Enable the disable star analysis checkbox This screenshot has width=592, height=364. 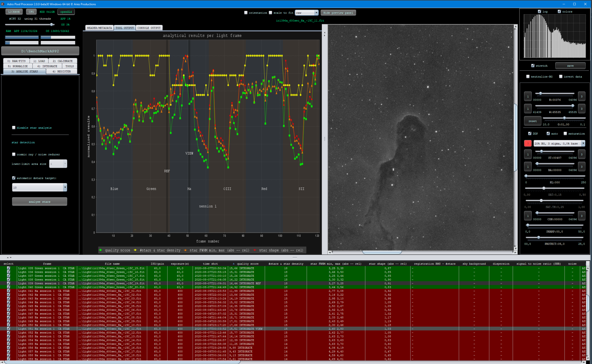click(14, 128)
